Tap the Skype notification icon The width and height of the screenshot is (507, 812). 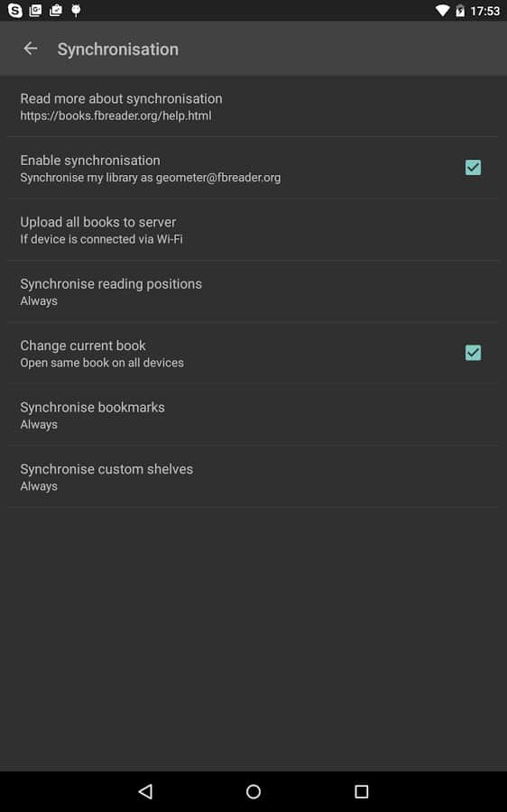[x=15, y=10]
